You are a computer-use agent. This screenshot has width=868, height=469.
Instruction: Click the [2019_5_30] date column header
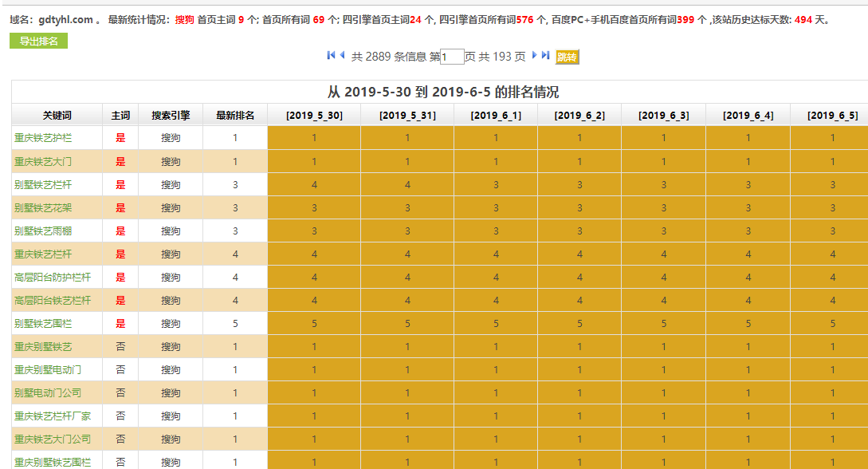point(314,115)
